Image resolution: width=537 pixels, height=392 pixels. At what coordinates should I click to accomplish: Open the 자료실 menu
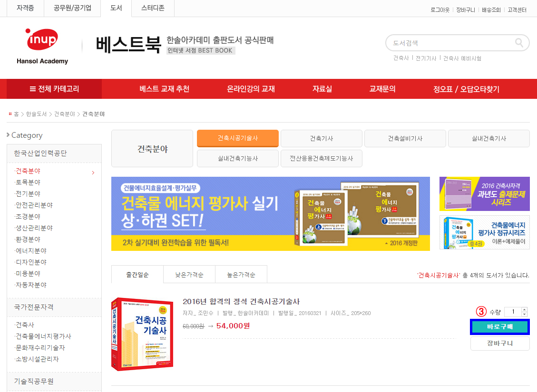(322, 89)
